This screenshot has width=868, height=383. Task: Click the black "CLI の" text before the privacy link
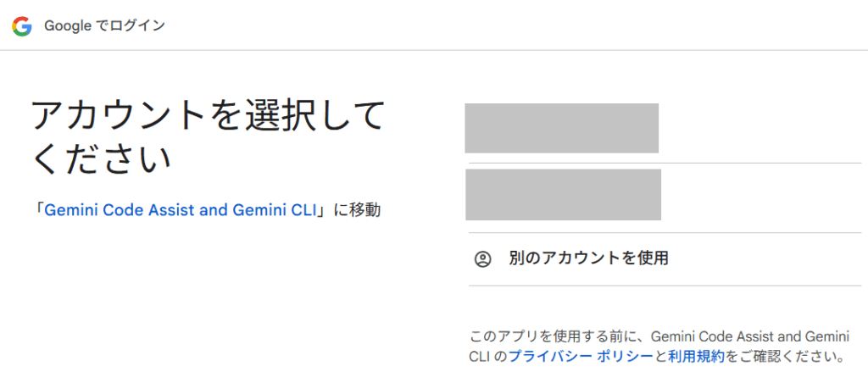(487, 357)
